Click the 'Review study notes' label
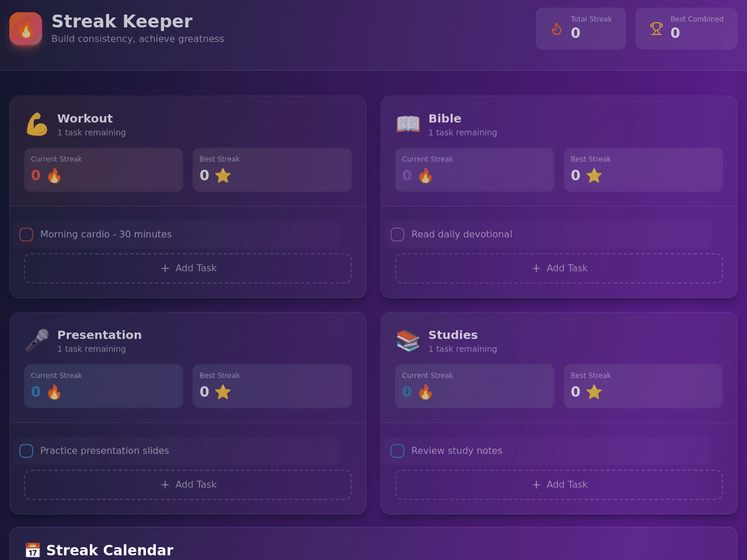747x560 pixels. 457,451
